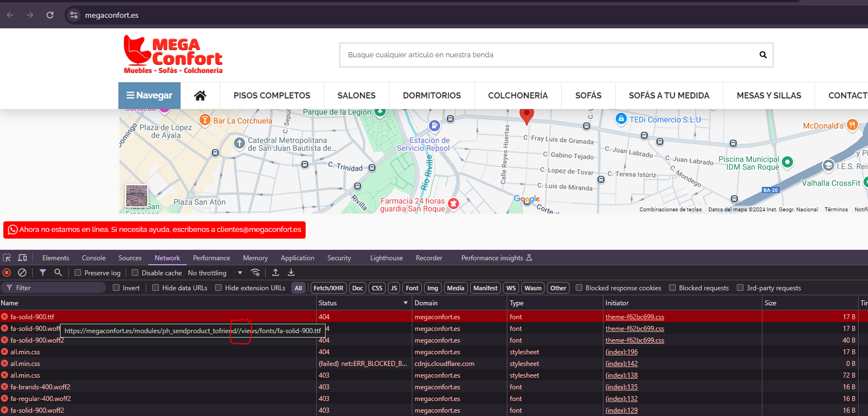
Task: Toggle the network filter funnel icon
Action: pyautogui.click(x=43, y=273)
